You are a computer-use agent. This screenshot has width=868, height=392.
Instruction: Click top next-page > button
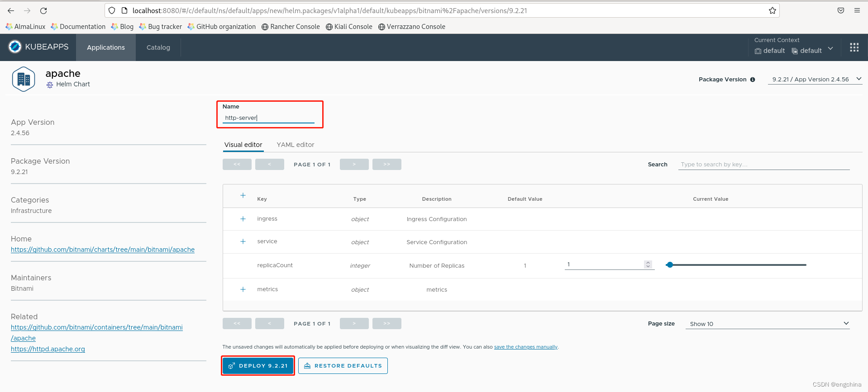(354, 165)
